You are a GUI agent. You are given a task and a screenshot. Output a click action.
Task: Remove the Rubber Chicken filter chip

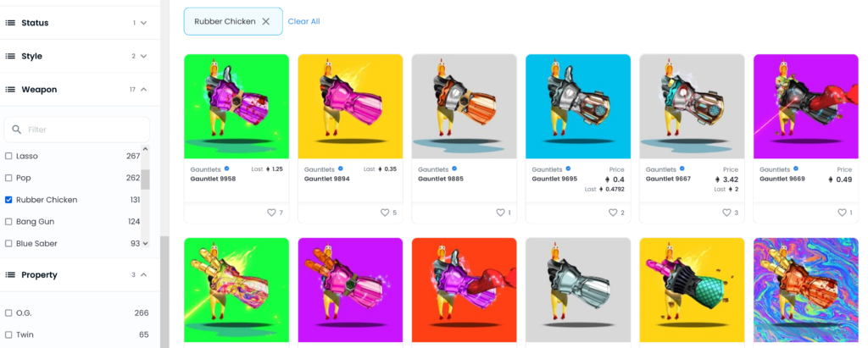pos(265,21)
